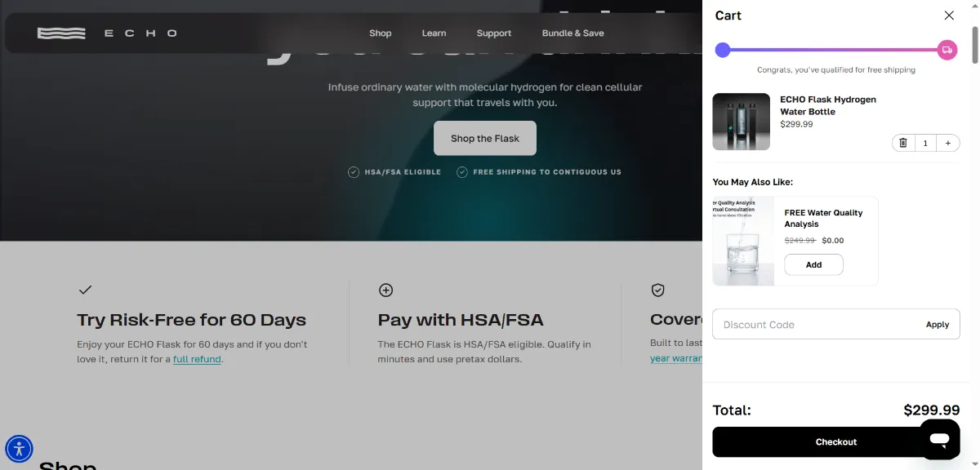Click the ECHO wave logo
This screenshot has width=980, height=470.
(61, 33)
